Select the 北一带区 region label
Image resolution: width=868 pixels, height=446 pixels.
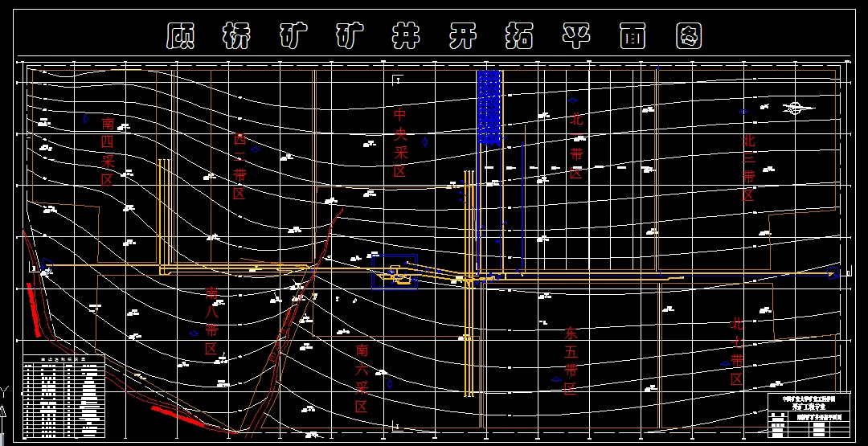(576, 145)
